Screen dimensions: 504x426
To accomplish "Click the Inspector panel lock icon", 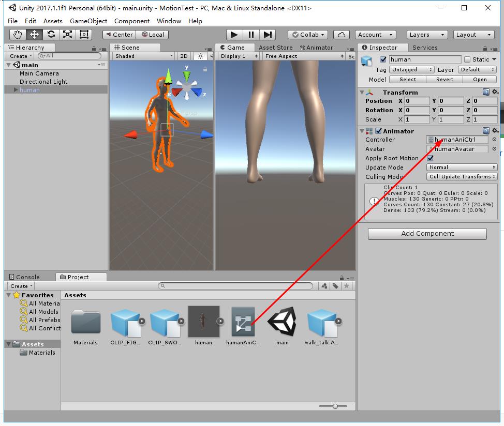I will tap(485, 49).
